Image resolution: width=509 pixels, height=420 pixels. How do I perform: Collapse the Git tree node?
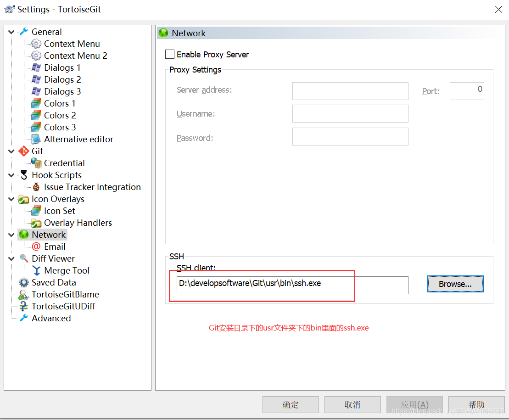click(11, 151)
